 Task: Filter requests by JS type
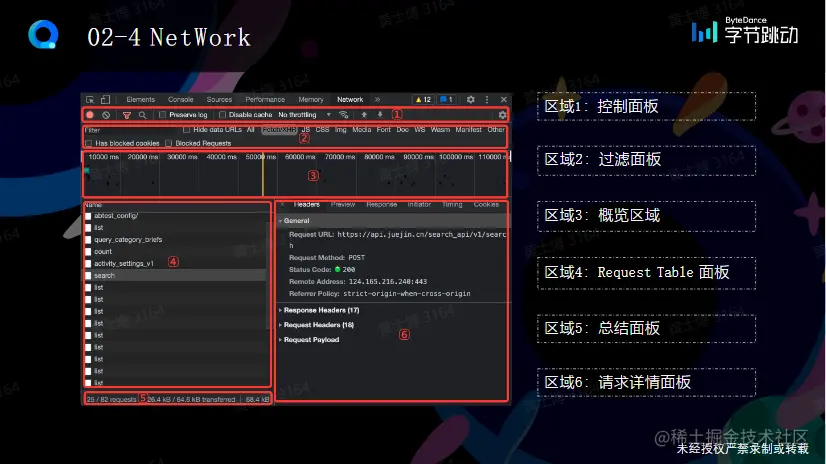pyautogui.click(x=306, y=130)
